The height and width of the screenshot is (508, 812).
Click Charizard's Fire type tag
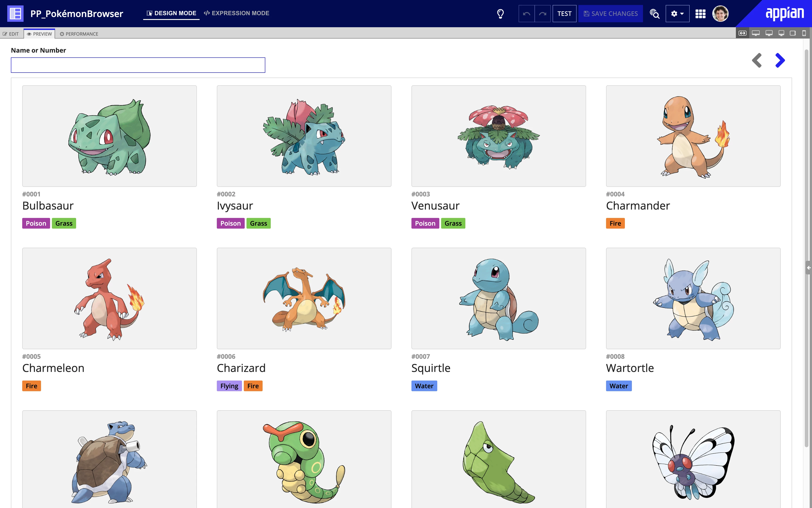pyautogui.click(x=253, y=386)
